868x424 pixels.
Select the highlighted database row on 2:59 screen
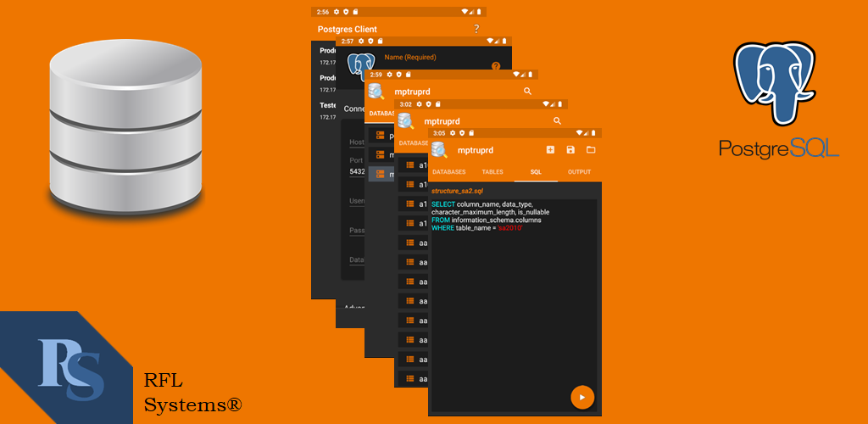point(382,174)
